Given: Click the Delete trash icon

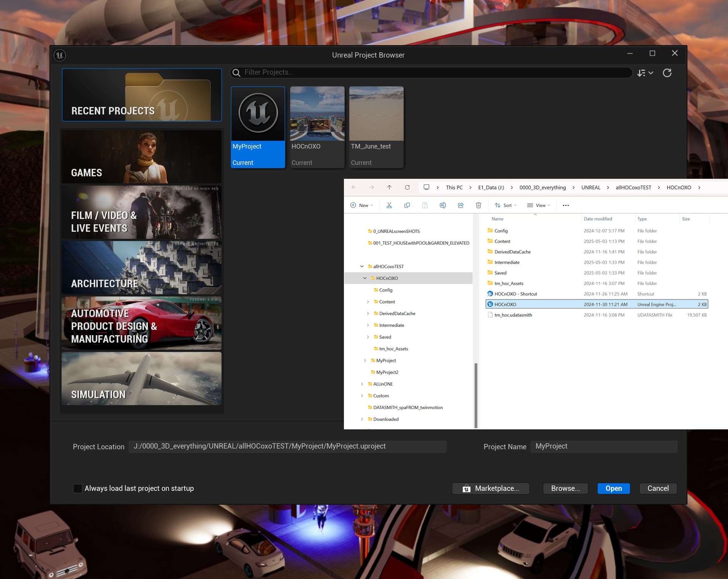Looking at the screenshot, I should tap(479, 205).
